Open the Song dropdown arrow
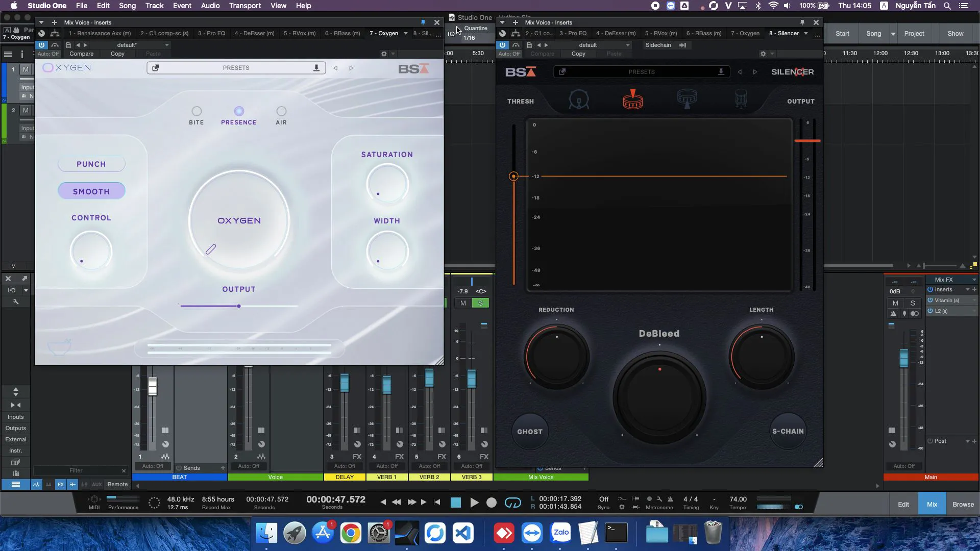This screenshot has height=551, width=980. [x=893, y=34]
